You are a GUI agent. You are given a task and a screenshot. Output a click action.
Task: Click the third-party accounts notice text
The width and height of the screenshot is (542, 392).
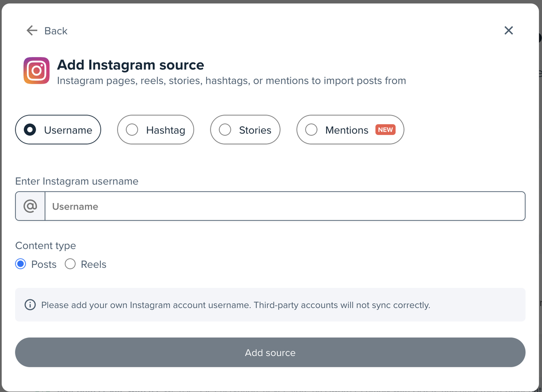click(236, 305)
